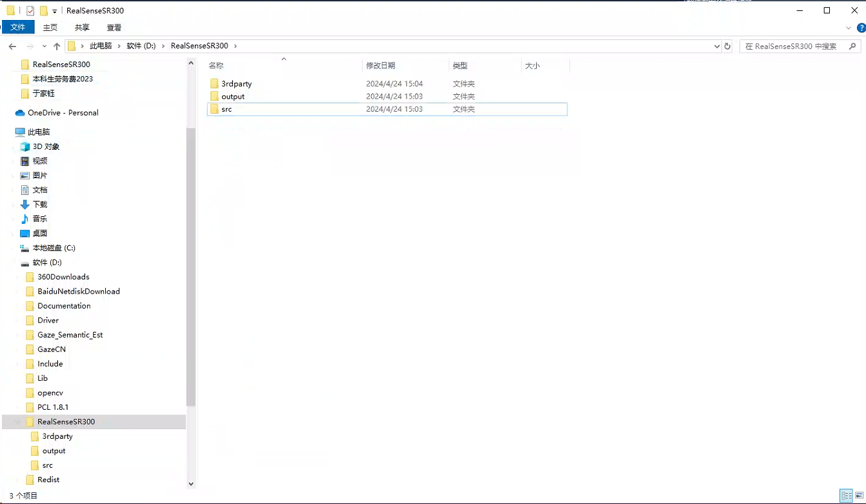Open Customize Quick Access Toolbar dropdown

(x=54, y=11)
